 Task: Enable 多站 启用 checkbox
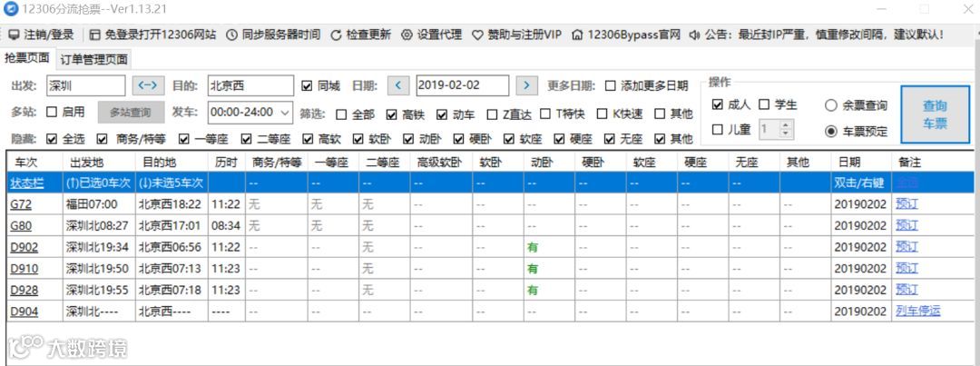click(51, 113)
